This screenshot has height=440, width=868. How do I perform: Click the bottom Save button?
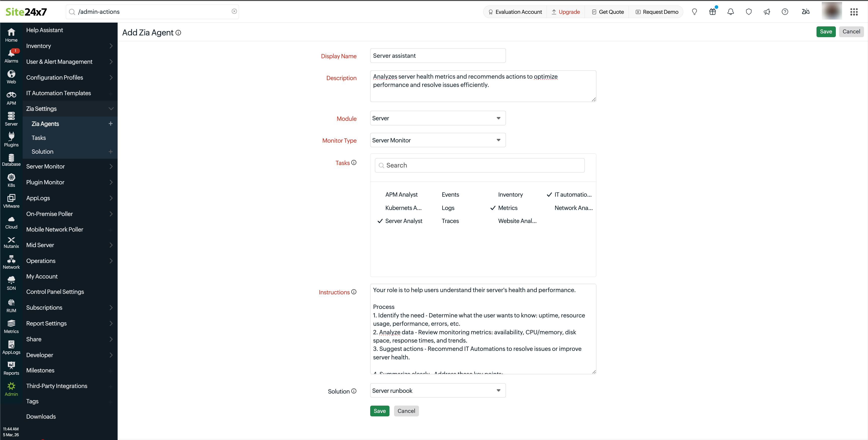click(x=379, y=411)
